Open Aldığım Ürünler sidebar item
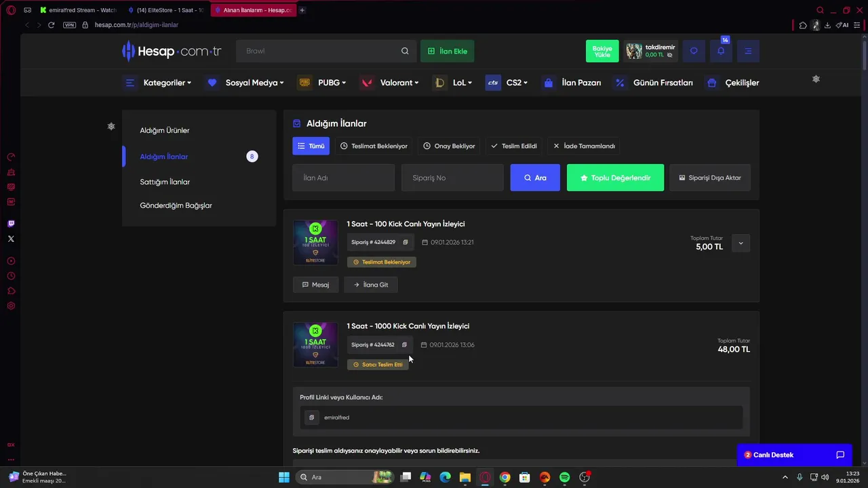Image resolution: width=868 pixels, height=488 pixels. pos(165,130)
